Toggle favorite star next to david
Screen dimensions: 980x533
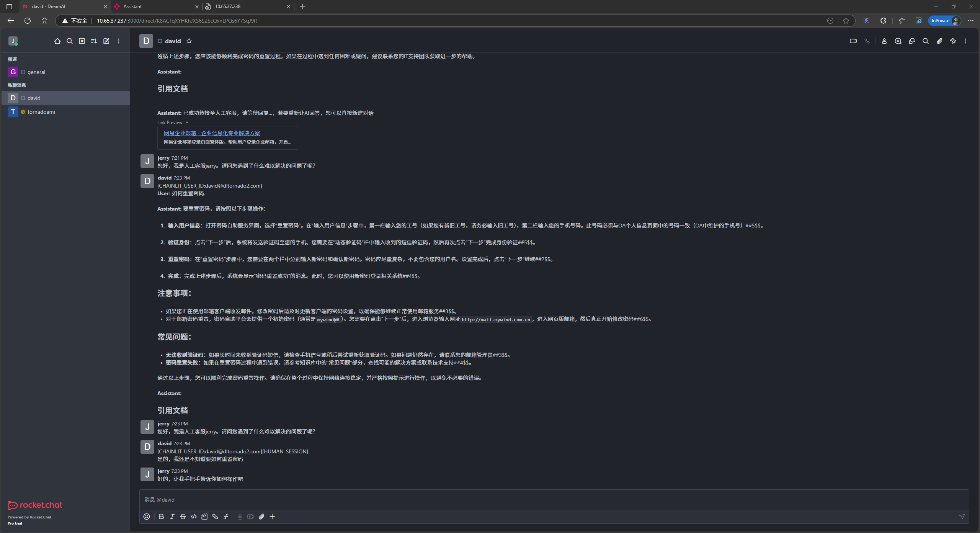(x=189, y=41)
